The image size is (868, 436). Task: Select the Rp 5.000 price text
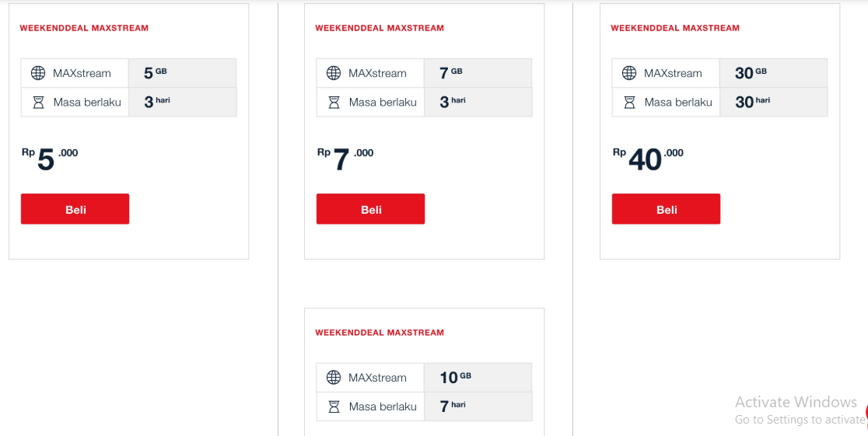click(x=50, y=159)
